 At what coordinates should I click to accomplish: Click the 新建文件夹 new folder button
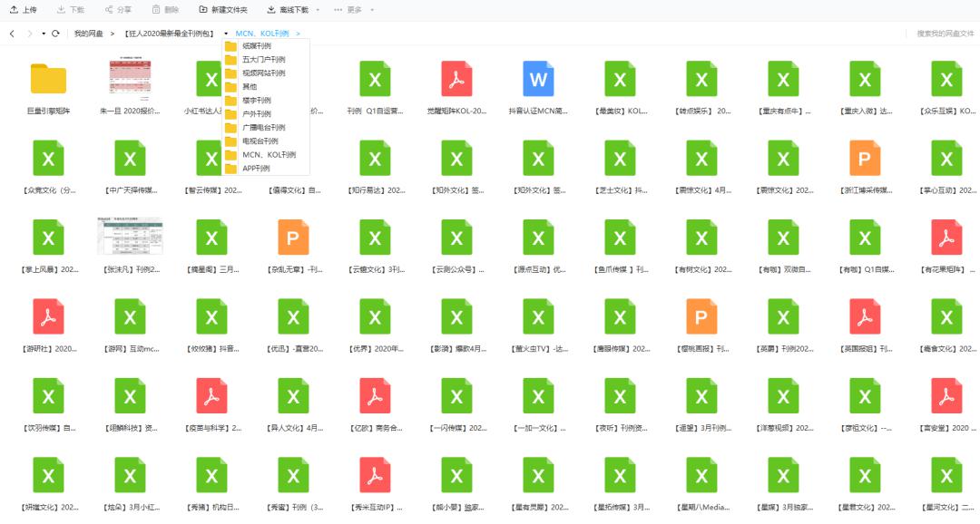coord(223,9)
